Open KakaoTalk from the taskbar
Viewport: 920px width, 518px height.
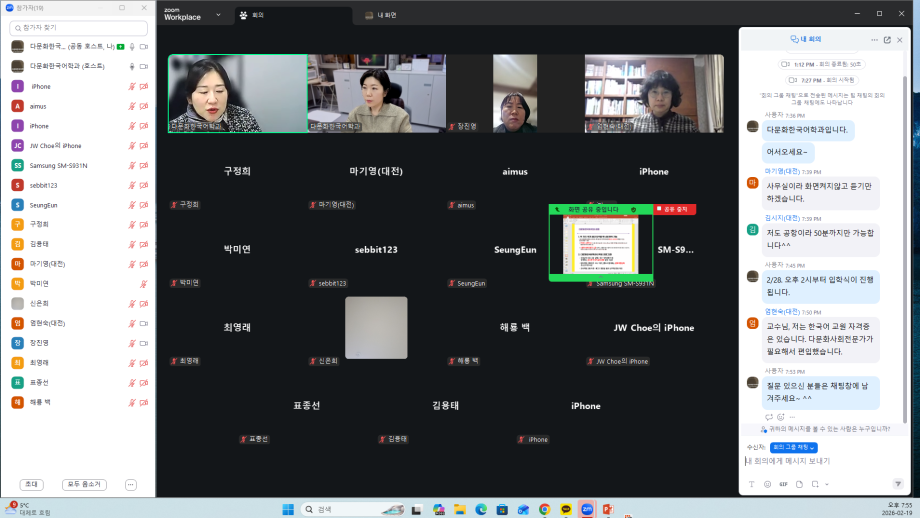[566, 509]
